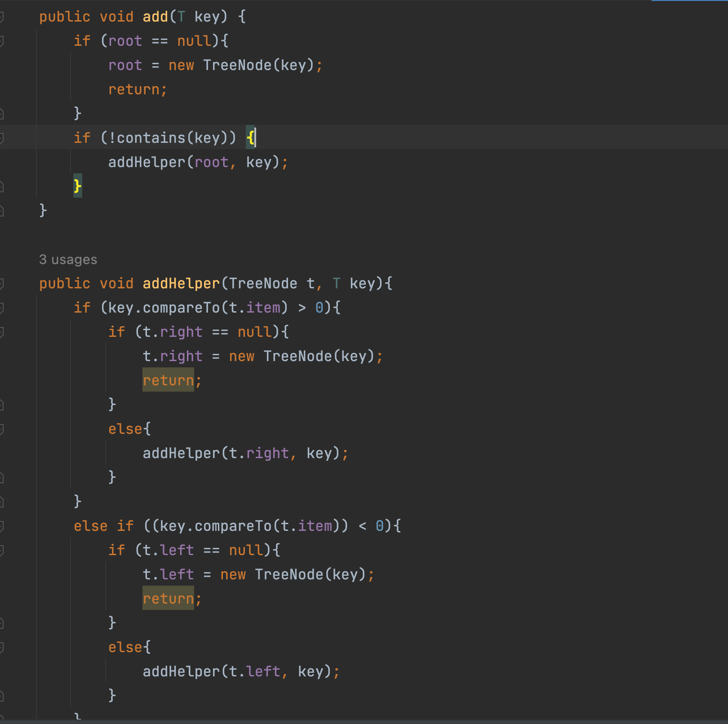This screenshot has width=728, height=724.
Task: Collapse the 'if (!contains(key))' block in gutter
Action: (2, 138)
